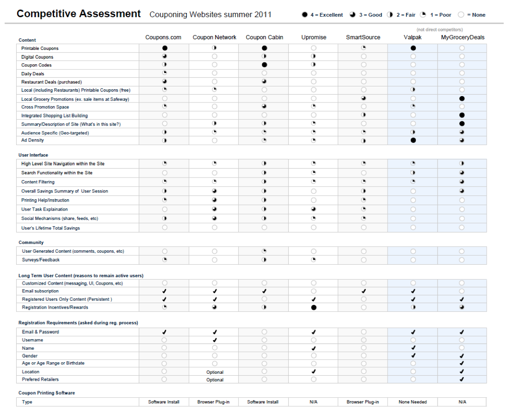Image resolution: width=506 pixels, height=420 pixels.
Task: Click the None empty-circle legend icon
Action: (x=461, y=15)
